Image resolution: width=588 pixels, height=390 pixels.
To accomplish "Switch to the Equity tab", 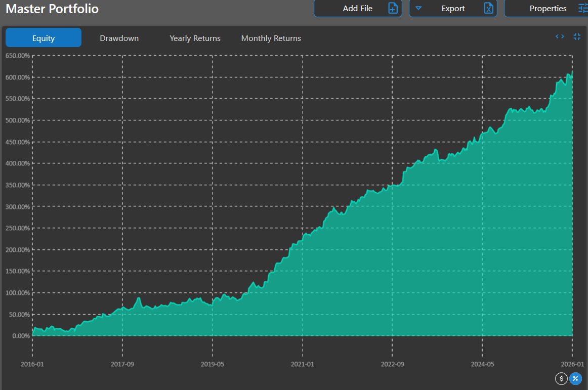I will click(44, 37).
